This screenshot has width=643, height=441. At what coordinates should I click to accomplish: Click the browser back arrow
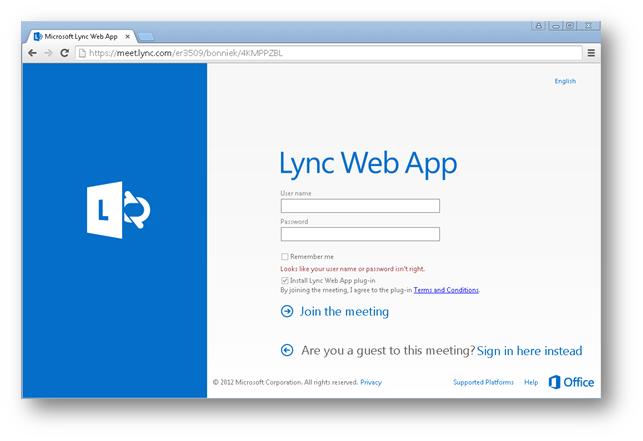(32, 53)
